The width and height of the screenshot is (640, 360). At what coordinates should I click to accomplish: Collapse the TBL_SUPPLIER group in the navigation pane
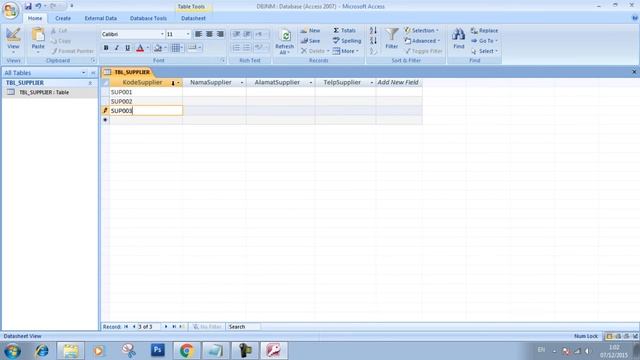(90, 83)
